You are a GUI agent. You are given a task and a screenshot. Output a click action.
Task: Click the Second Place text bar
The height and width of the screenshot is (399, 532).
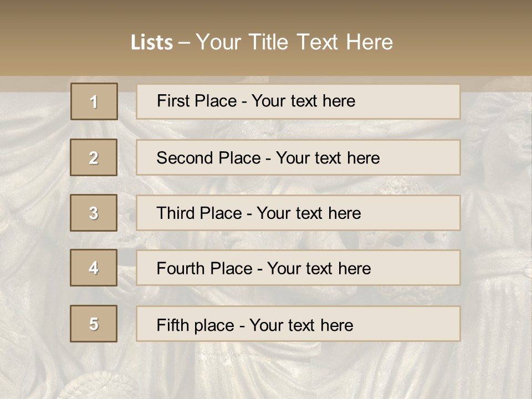coord(298,157)
